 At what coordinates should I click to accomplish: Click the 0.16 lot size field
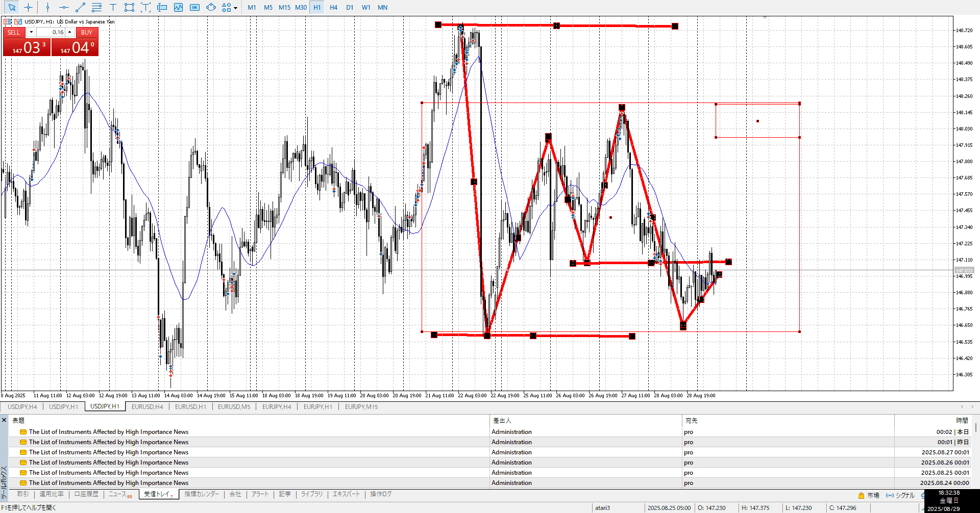(x=51, y=32)
